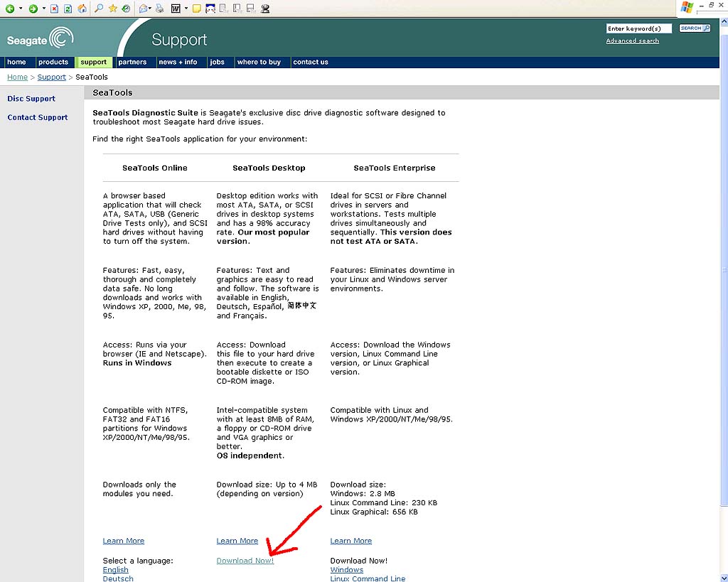Open the contact us navigation tab

pos(311,63)
